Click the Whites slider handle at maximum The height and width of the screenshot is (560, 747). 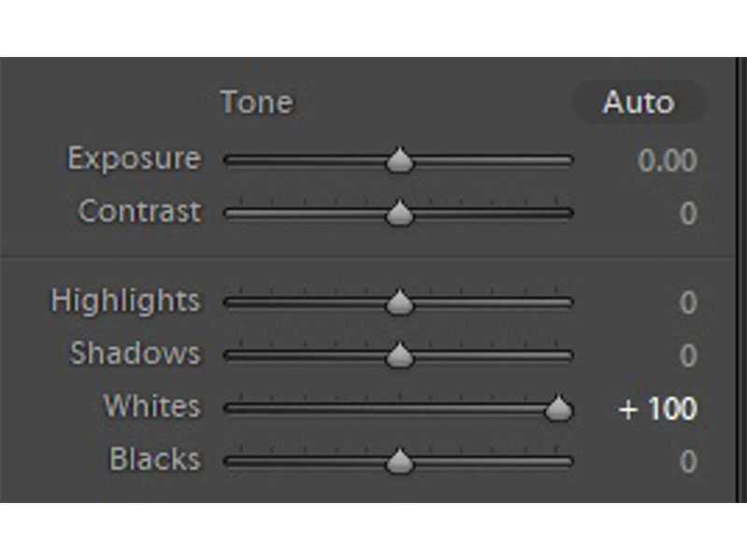[x=558, y=409]
